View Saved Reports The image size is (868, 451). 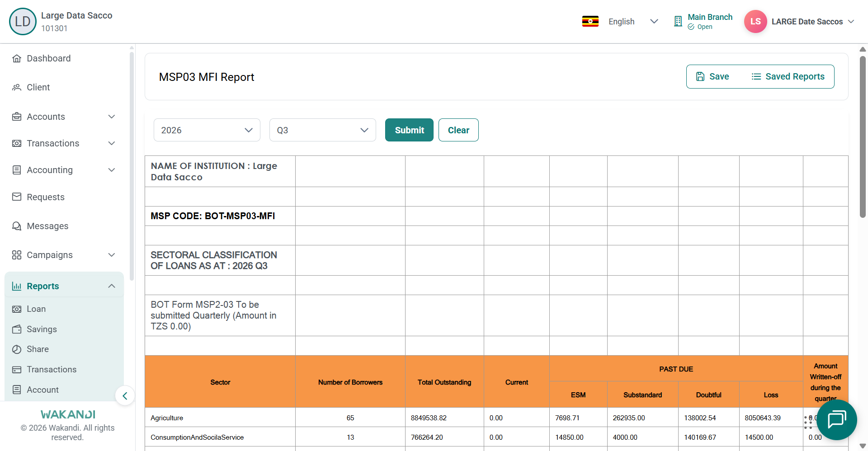(788, 76)
